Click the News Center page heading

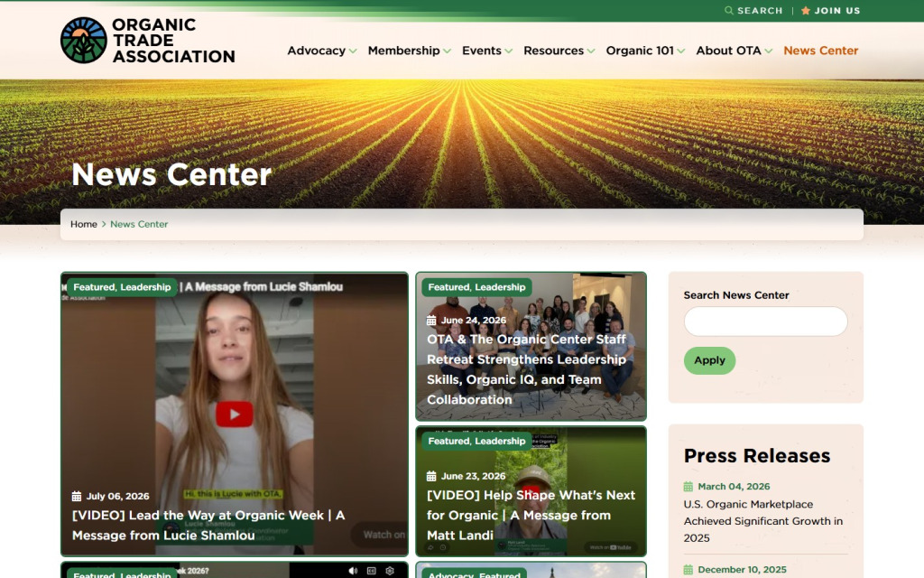coord(171,174)
